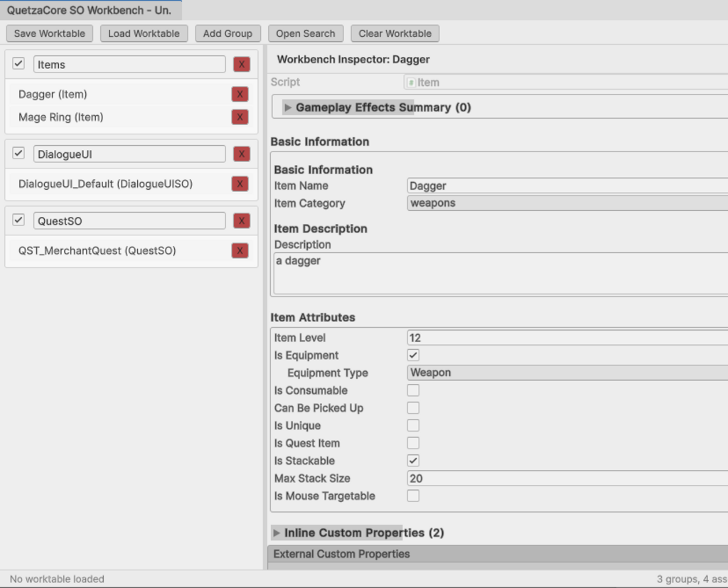Screen dimensions: 728x588
Task: Remove DialogueUI_Default entry with red X
Action: [240, 184]
